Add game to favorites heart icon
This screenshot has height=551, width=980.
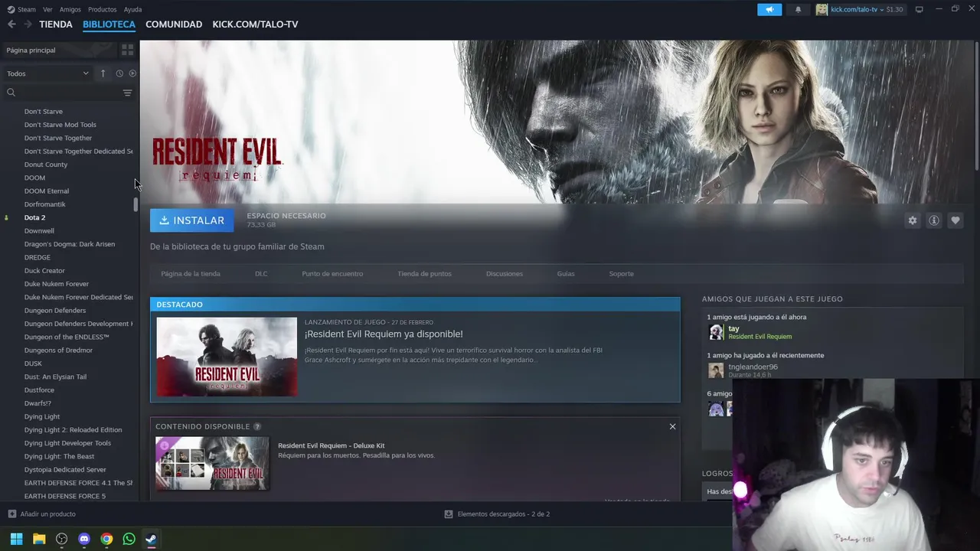point(955,220)
